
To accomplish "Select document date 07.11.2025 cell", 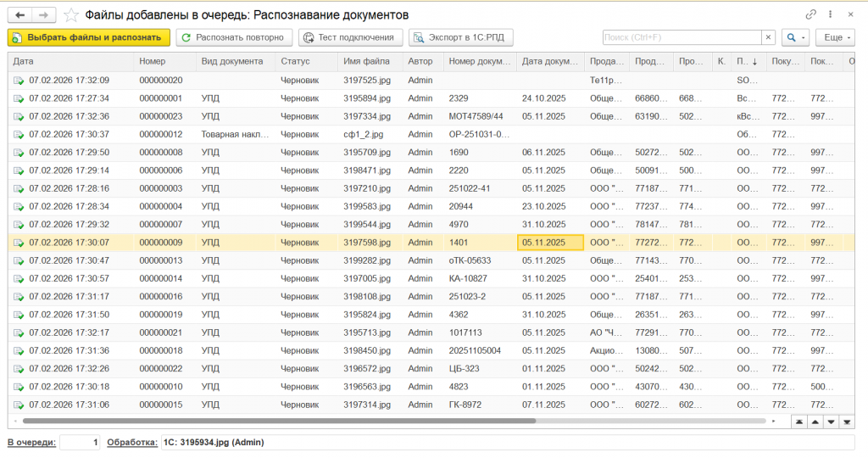I will pyautogui.click(x=550, y=405).
